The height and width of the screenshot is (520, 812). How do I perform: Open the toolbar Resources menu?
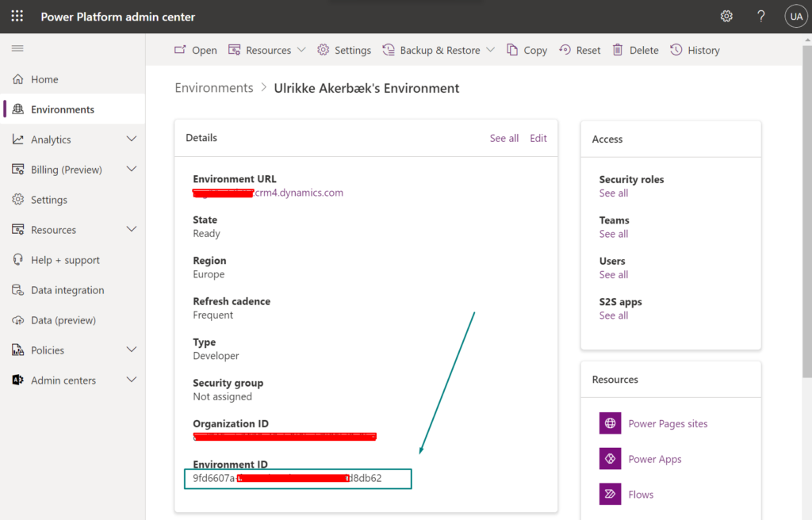click(x=266, y=50)
